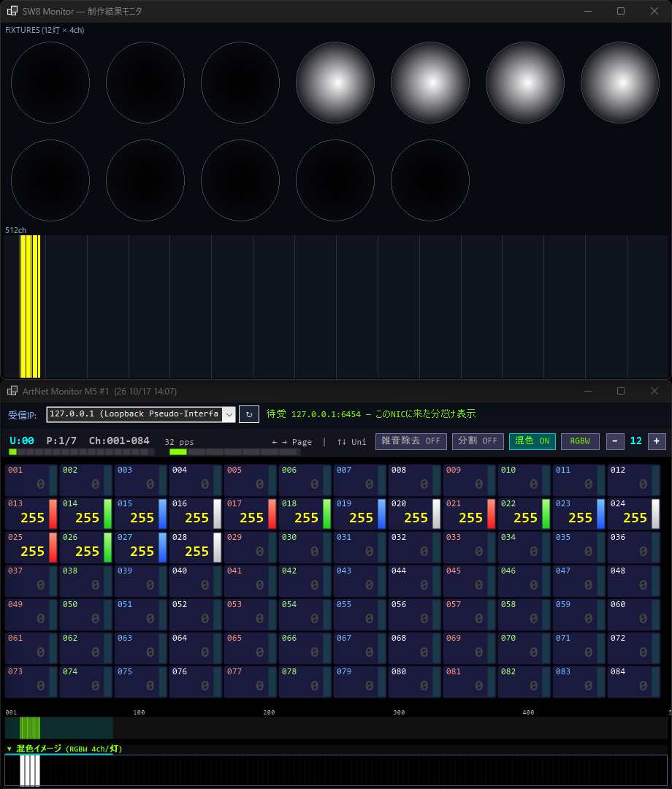The image size is (672, 789).
Task: Select the channel 013 cell showing 255
Action: (31, 514)
